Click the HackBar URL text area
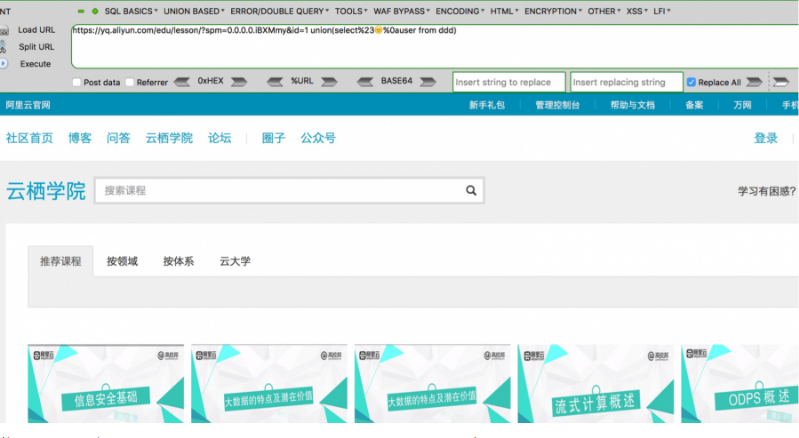This screenshot has height=438, width=799. pyautogui.click(x=435, y=46)
